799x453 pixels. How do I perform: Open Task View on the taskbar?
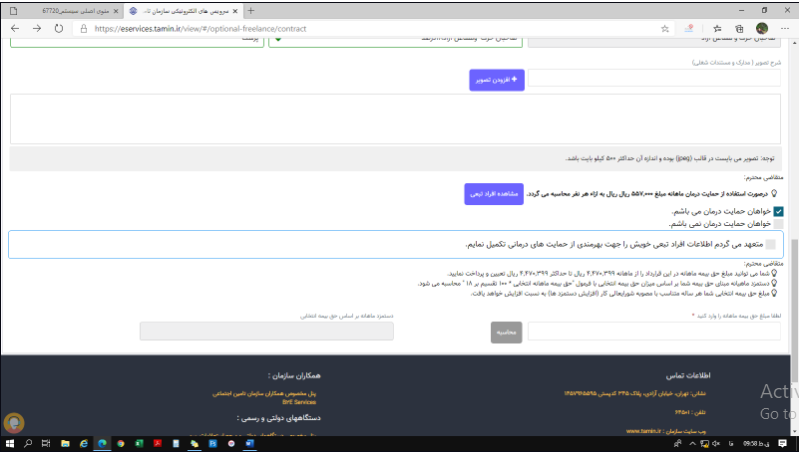click(x=46, y=444)
